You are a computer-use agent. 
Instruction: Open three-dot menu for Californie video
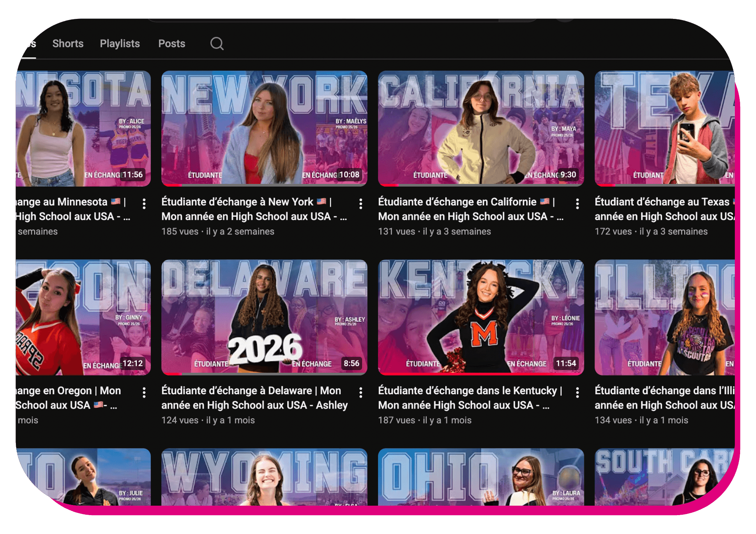pyautogui.click(x=577, y=204)
